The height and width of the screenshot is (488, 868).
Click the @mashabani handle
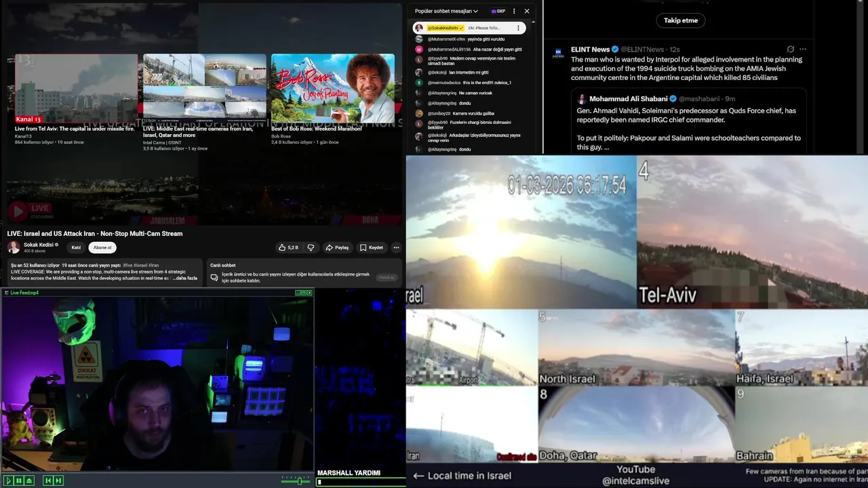pyautogui.click(x=700, y=99)
